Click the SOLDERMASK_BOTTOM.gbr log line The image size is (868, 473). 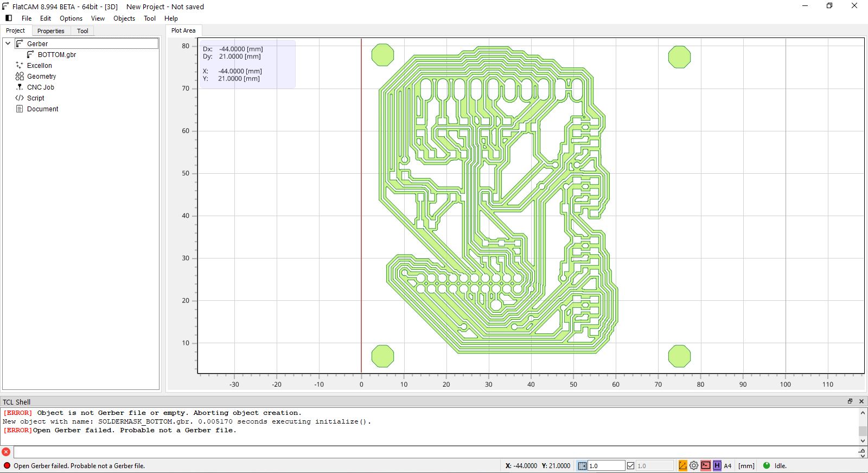(187, 421)
